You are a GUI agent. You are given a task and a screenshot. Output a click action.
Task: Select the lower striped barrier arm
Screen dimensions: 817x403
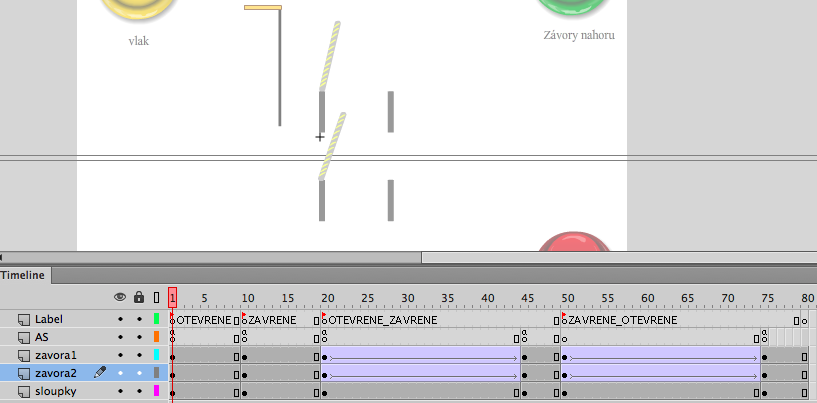pos(332,146)
